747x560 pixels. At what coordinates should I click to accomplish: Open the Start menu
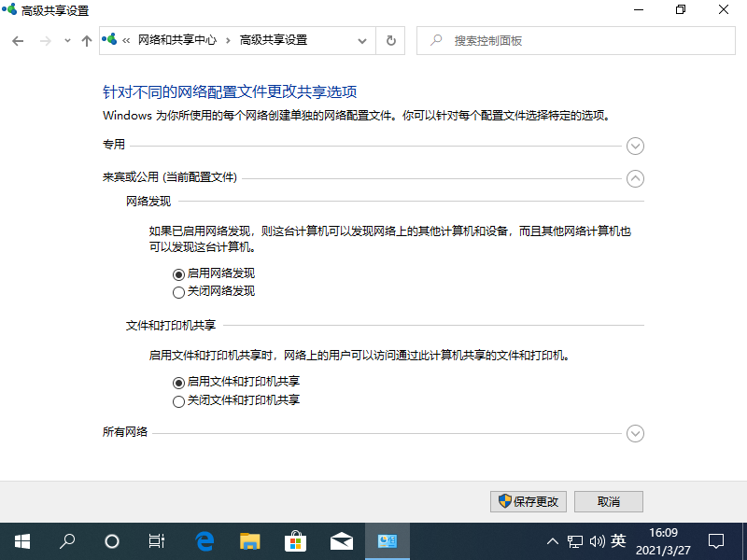[x=21, y=540]
